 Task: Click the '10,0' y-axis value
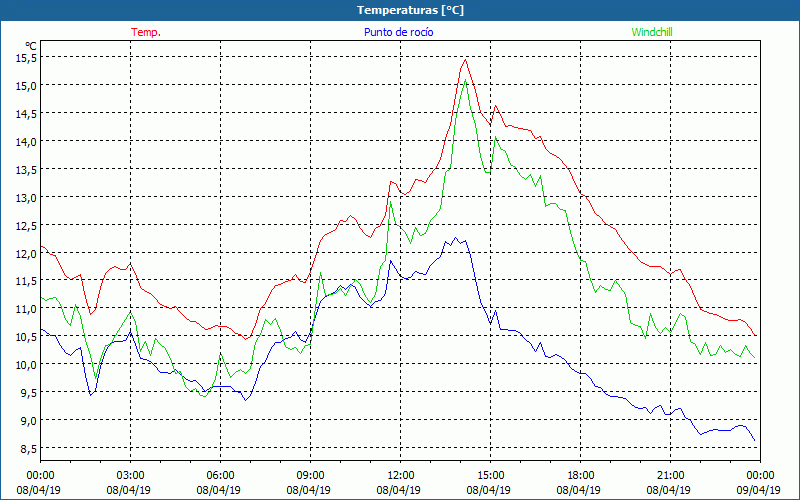click(x=27, y=365)
